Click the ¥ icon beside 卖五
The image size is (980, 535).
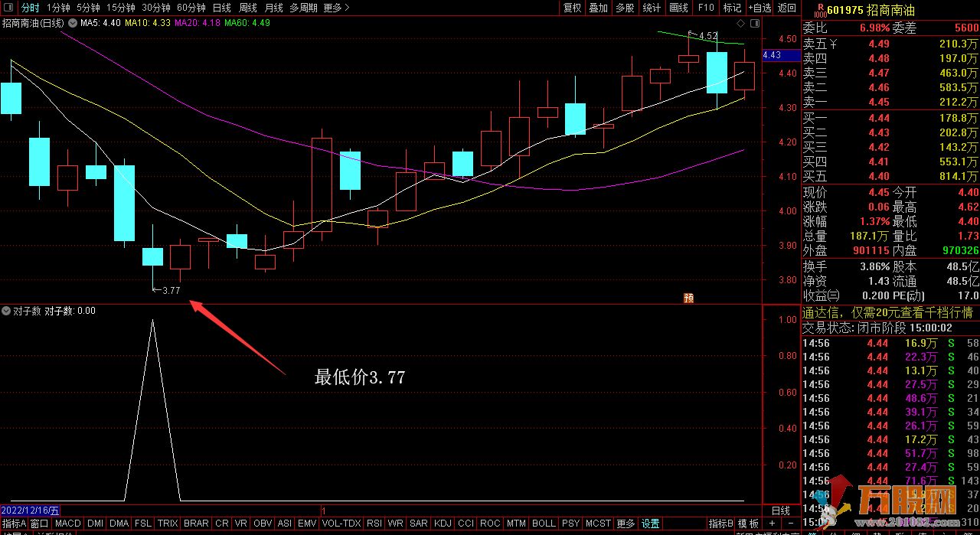[834, 44]
